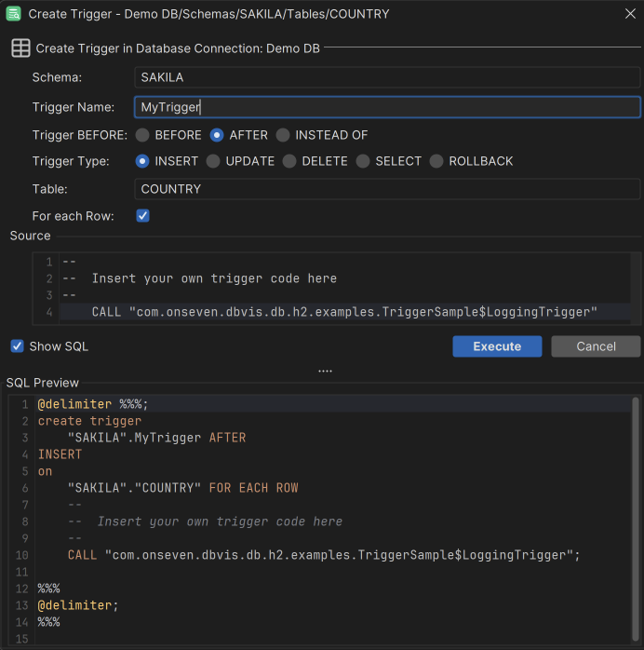
Task: Select the BEFORE radio button
Action: (142, 135)
